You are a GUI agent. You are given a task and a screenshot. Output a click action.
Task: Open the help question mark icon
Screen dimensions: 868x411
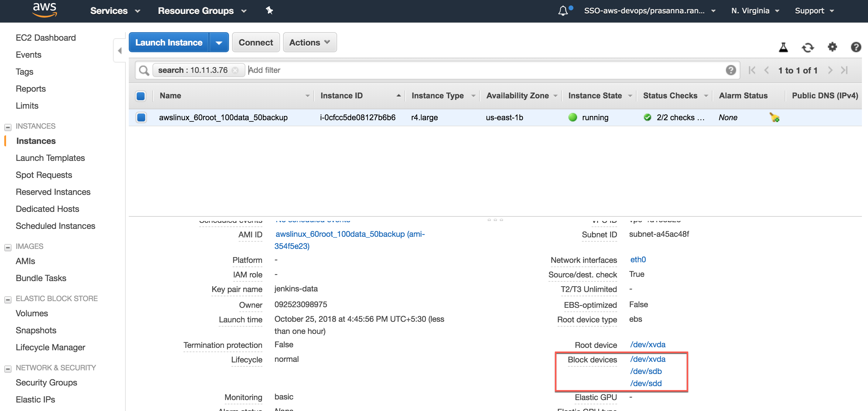[856, 47]
